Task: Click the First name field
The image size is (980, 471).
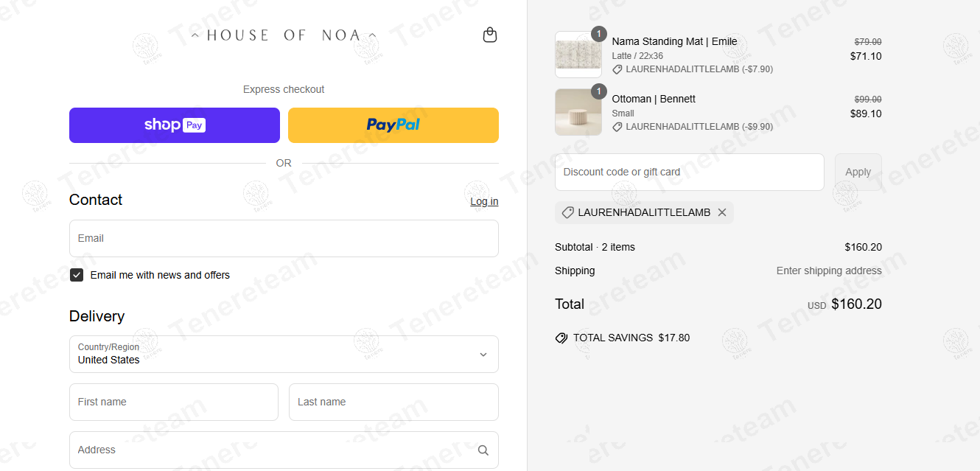Action: 174,402
